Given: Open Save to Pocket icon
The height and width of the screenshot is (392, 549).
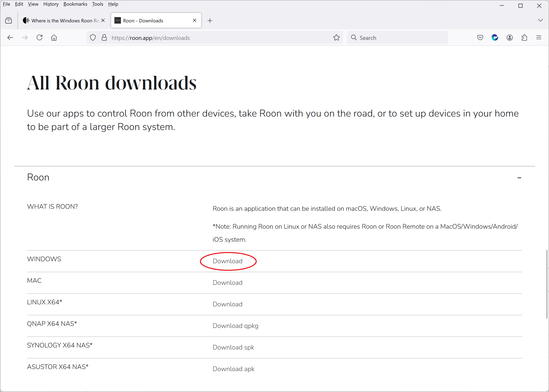Looking at the screenshot, I should tap(480, 38).
